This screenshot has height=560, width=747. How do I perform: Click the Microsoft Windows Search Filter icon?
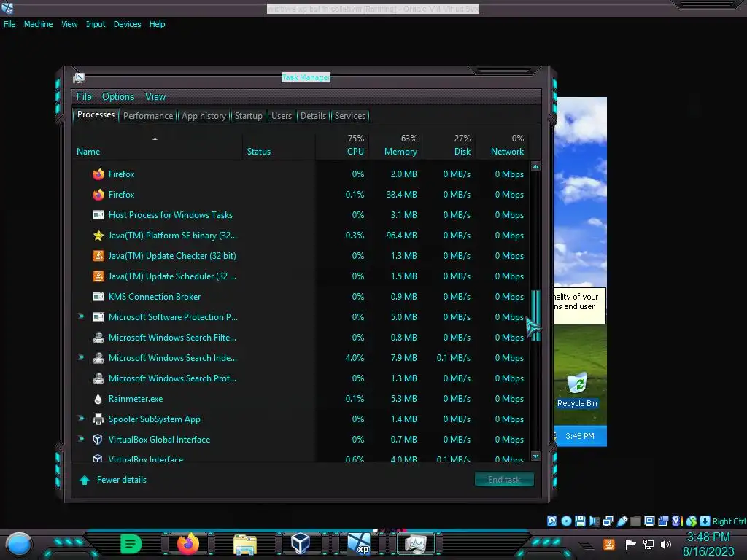pyautogui.click(x=98, y=338)
